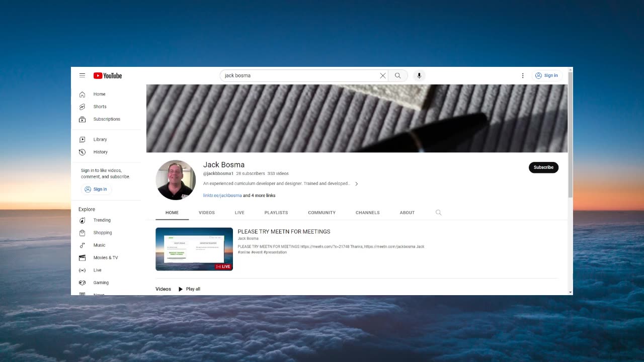Clear the search box with the X icon

(382, 75)
